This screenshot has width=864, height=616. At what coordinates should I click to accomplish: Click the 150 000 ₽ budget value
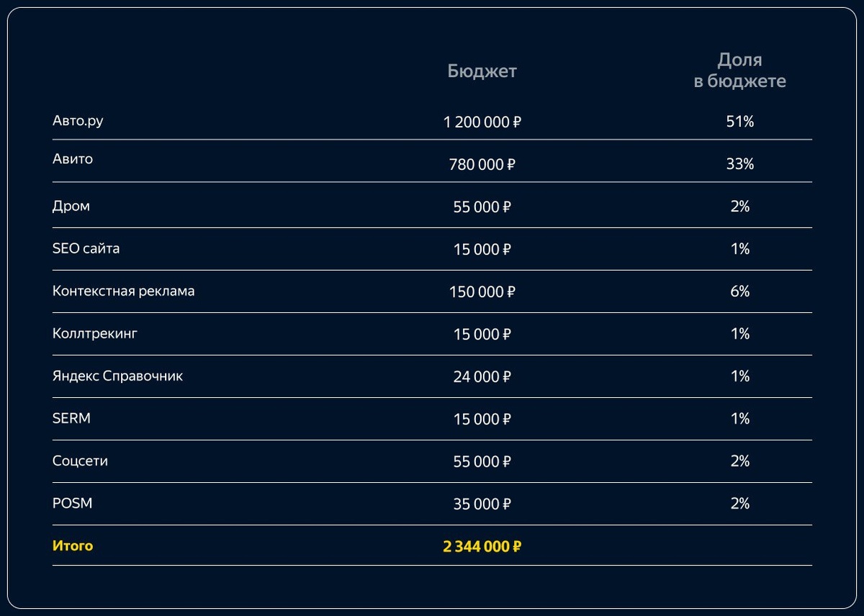point(482,292)
